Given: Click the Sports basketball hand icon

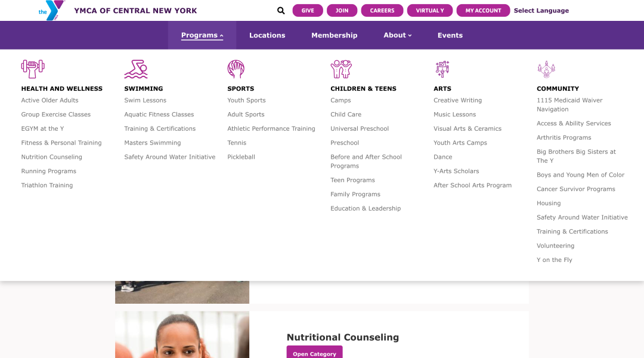Looking at the screenshot, I should pos(236,69).
